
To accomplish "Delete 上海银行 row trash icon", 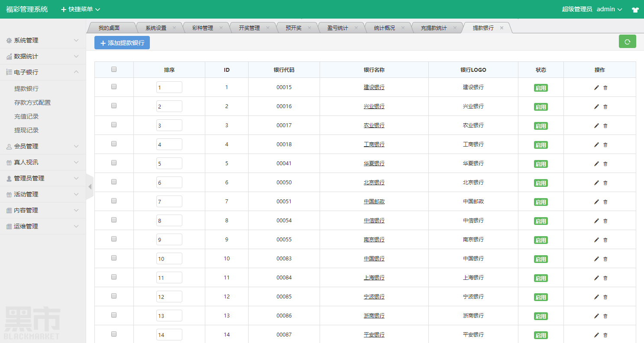I will point(605,278).
